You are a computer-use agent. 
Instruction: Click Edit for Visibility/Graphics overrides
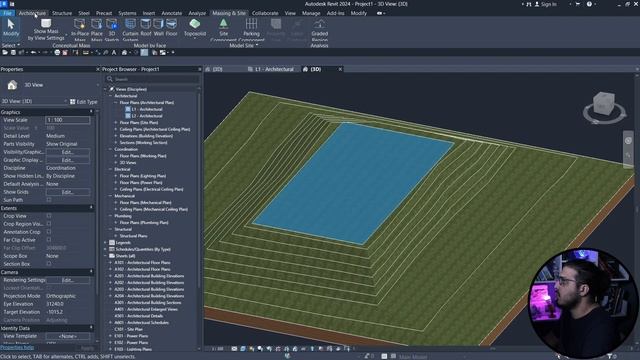coord(68,152)
